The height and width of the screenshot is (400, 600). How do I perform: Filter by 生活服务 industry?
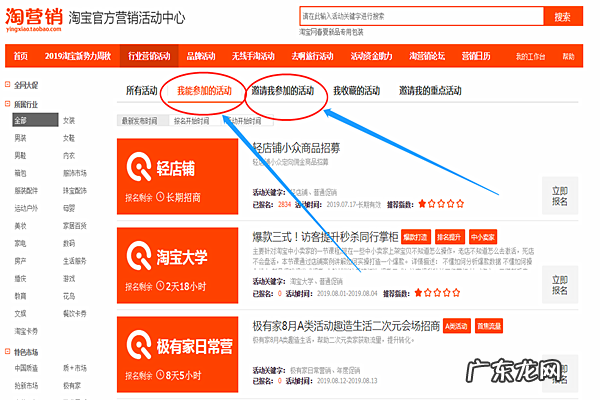click(75, 261)
